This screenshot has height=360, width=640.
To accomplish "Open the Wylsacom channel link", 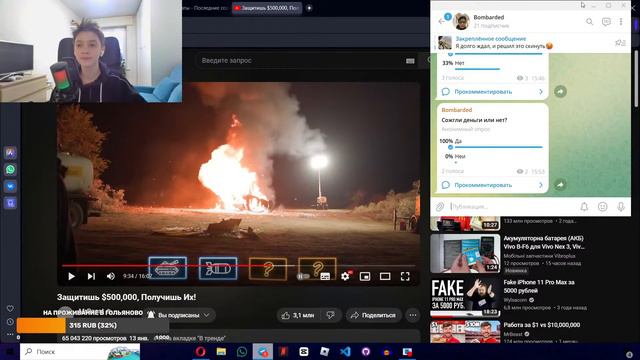I will tap(516, 300).
